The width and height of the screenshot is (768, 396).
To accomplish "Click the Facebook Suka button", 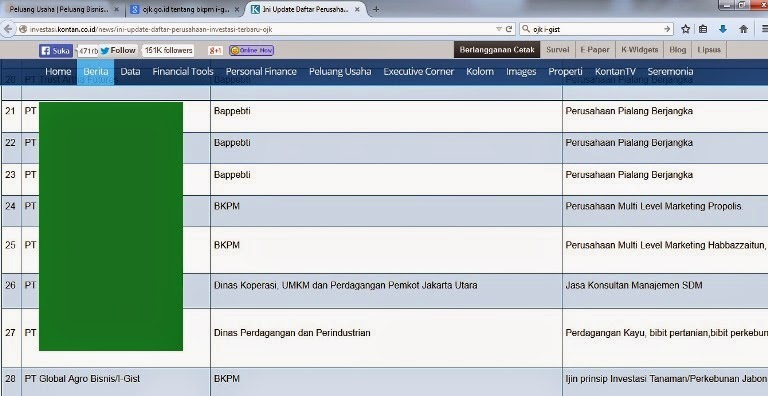I will [56, 50].
